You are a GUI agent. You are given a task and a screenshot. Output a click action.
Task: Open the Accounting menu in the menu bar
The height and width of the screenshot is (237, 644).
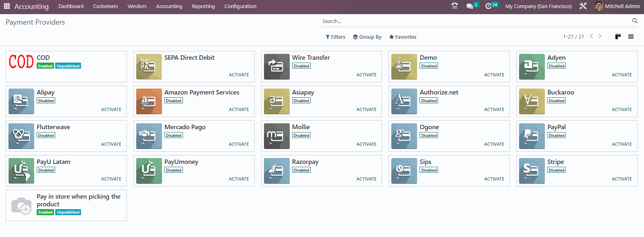169,6
